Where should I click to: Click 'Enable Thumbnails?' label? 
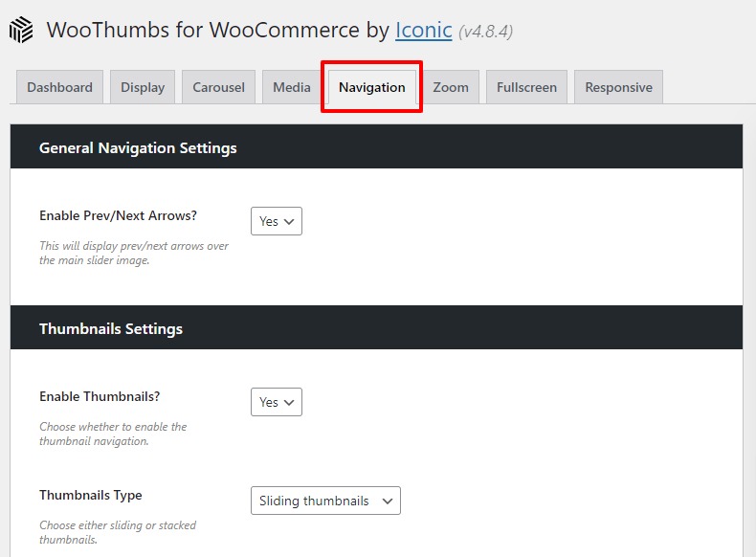tap(100, 396)
